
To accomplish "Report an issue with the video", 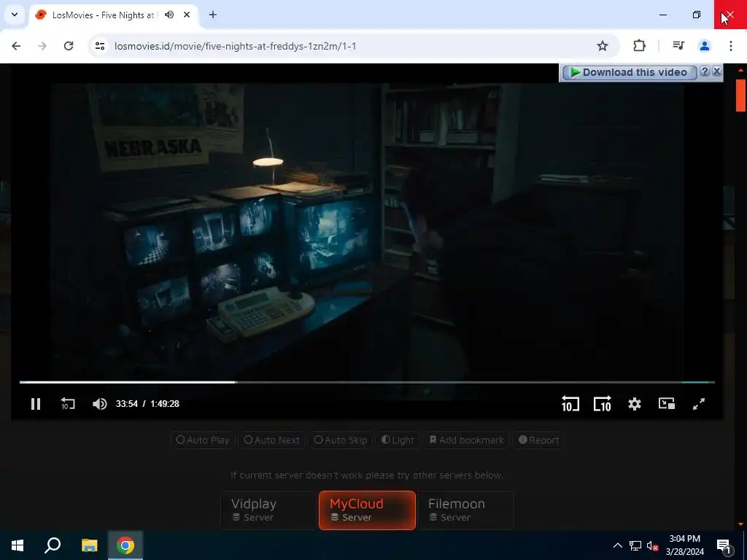I will (538, 440).
